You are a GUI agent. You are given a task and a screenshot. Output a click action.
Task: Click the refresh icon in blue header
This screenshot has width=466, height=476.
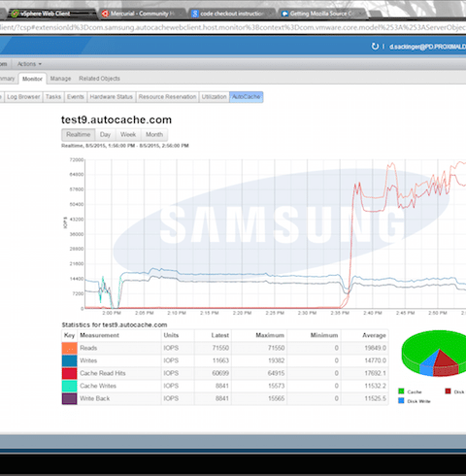tap(375, 47)
